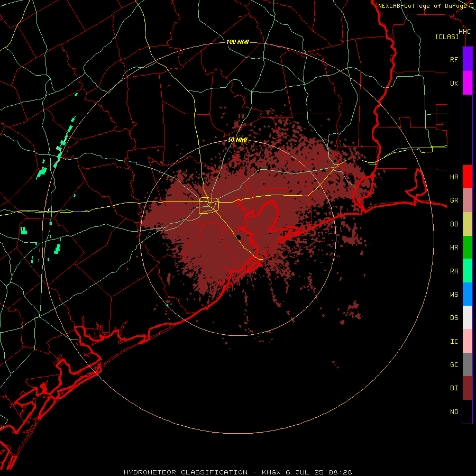Image resolution: width=476 pixels, height=476 pixels.
Task: Click the RF legend label
Action: click(x=454, y=60)
